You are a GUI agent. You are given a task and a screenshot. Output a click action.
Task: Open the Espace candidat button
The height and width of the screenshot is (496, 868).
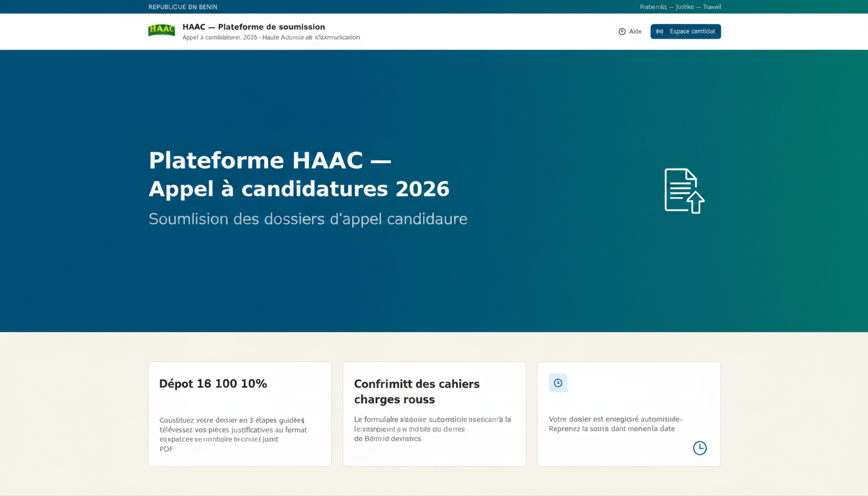coord(685,32)
